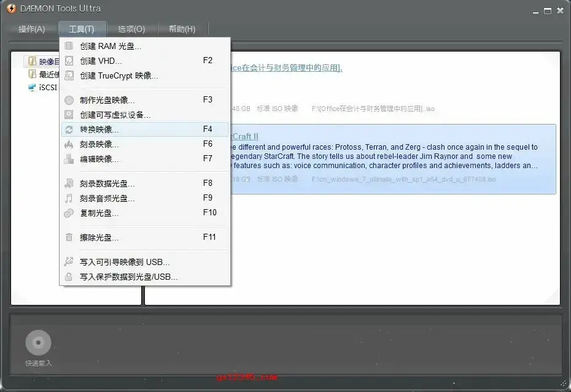Close the DAEMON Tools Ultra window
571x392 pixels.
click(560, 10)
